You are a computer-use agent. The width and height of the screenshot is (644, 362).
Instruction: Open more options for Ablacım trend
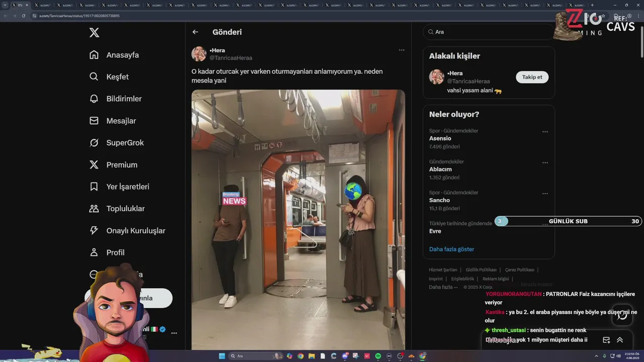[x=545, y=163]
